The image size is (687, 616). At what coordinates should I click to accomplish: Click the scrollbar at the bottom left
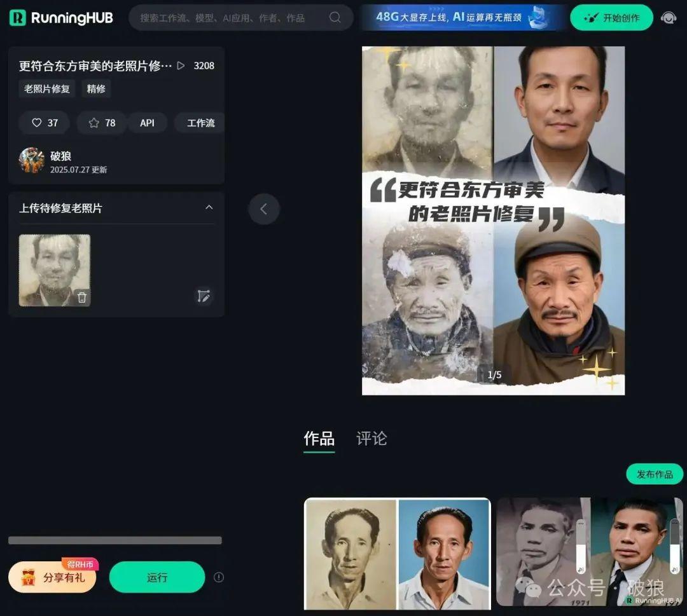[x=114, y=540]
